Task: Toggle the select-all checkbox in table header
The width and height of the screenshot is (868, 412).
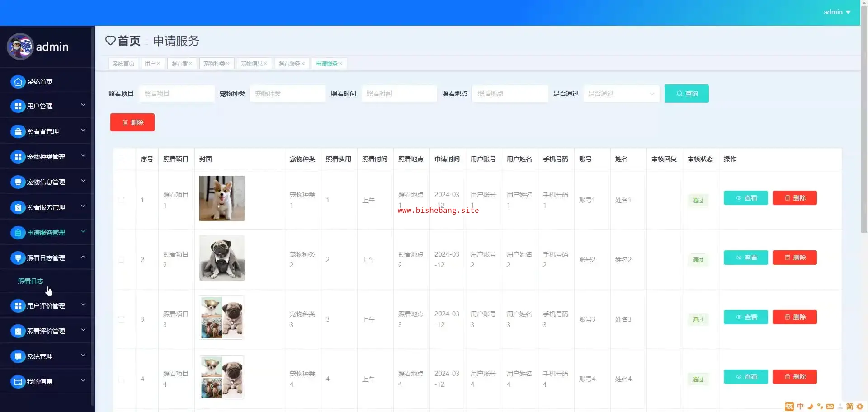Action: (121, 159)
